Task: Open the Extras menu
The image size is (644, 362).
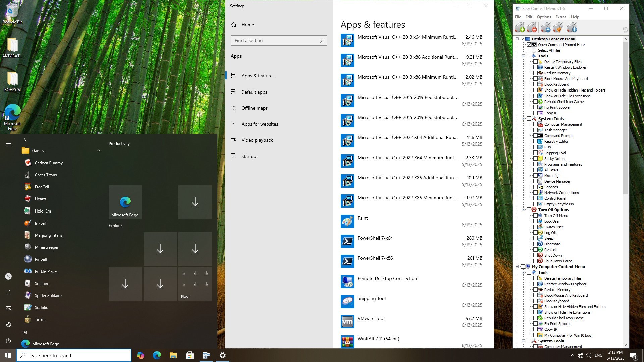Action: [x=561, y=17]
